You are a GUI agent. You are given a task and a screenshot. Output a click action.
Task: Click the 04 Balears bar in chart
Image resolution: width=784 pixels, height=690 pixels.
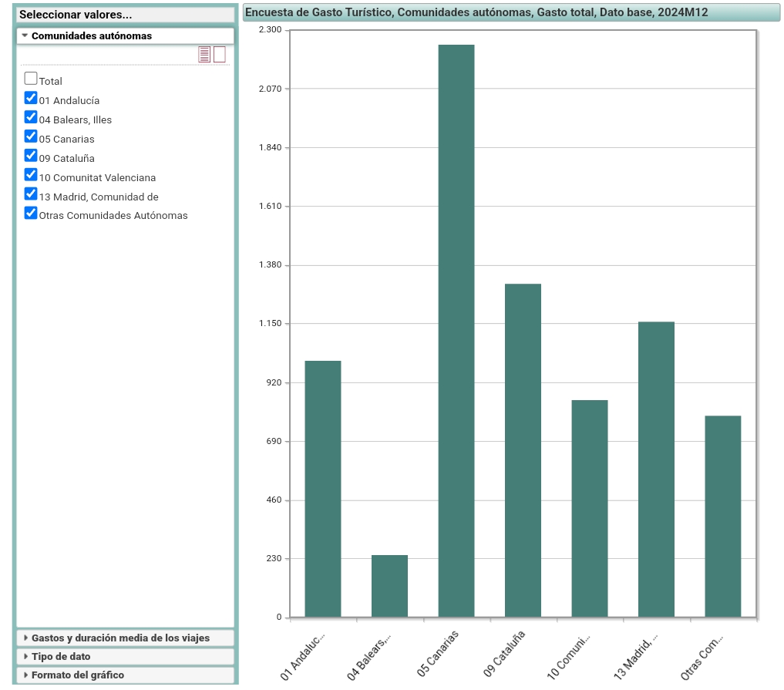389,586
